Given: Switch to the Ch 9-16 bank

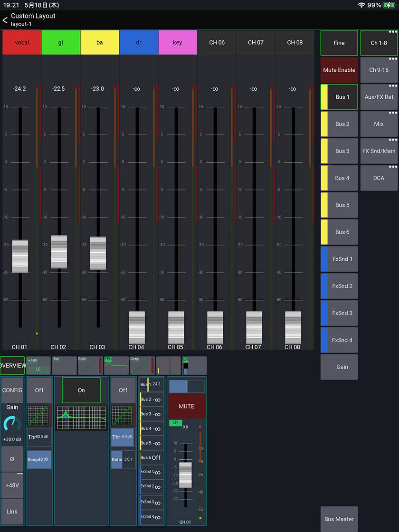Looking at the screenshot, I should point(379,70).
